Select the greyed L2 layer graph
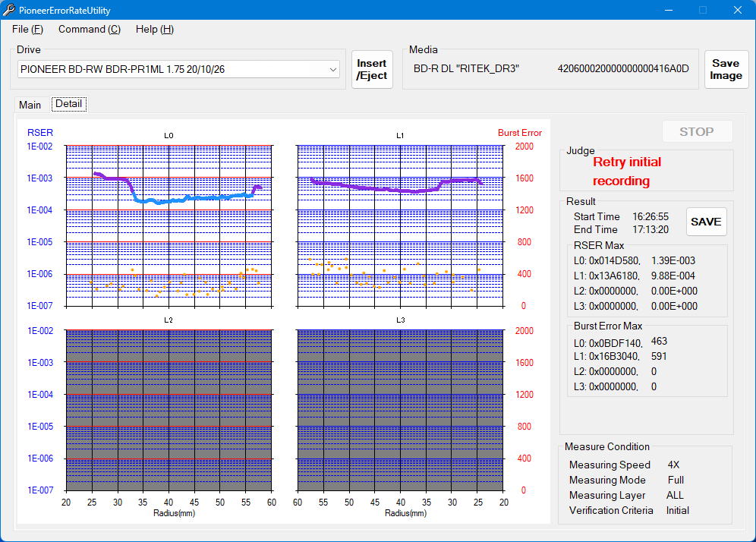The height and width of the screenshot is (542, 756). 169,410
